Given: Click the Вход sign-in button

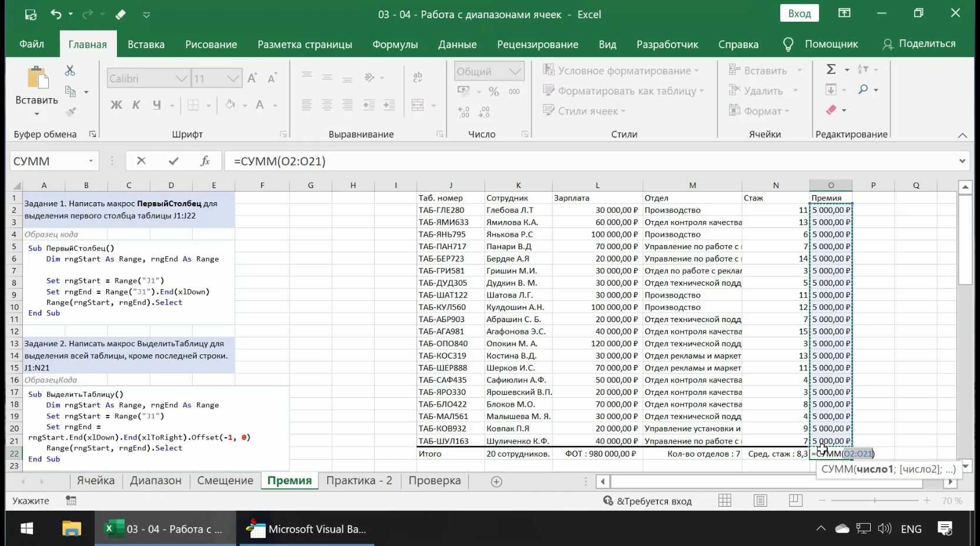Looking at the screenshot, I should [x=800, y=14].
